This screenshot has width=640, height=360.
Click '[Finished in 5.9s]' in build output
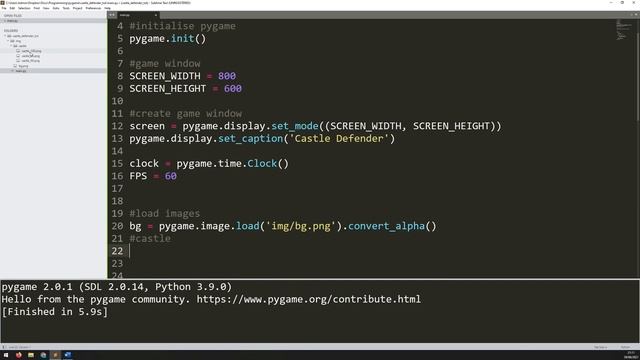55,312
